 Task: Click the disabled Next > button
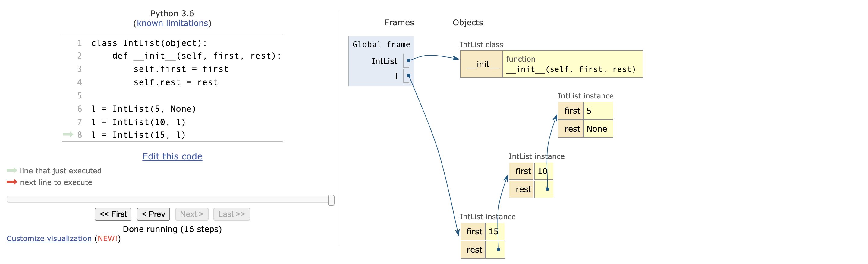point(192,214)
